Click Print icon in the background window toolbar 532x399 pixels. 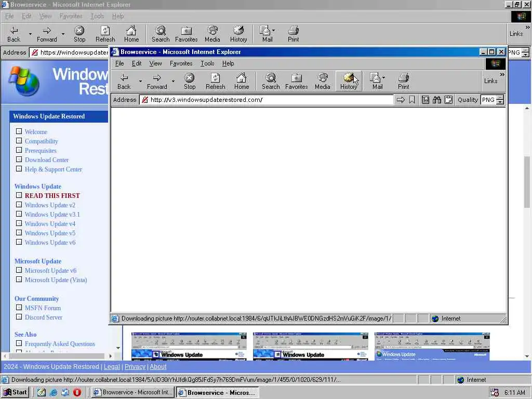click(294, 34)
